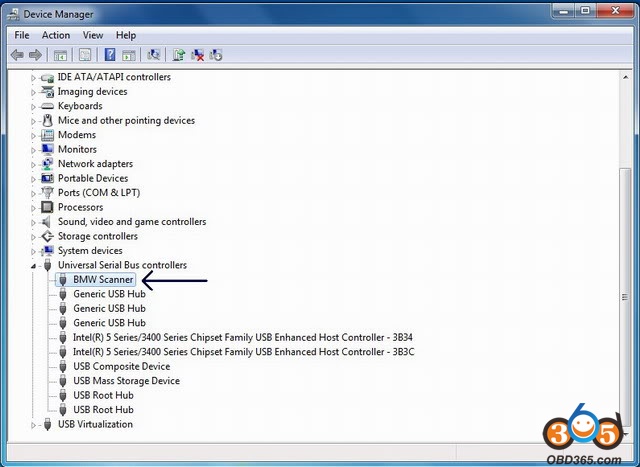
Task: Click the Keyboards category icon
Action: pyautogui.click(x=47, y=106)
